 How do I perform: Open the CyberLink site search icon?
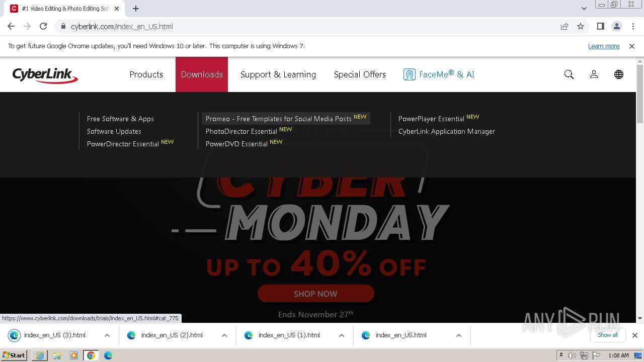pos(569,74)
